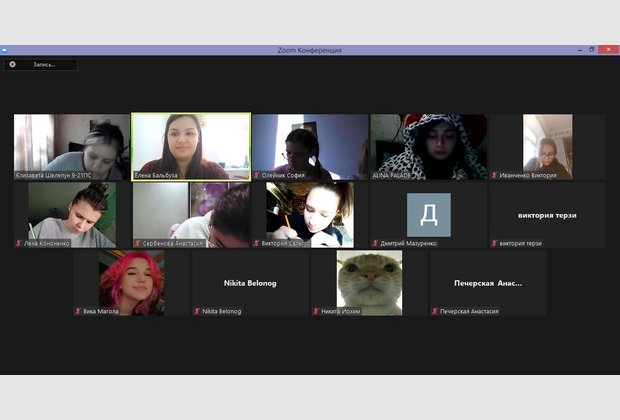Click muted mic icon beside small Nikita Belonog label
The height and width of the screenshot is (420, 620).
197,311
